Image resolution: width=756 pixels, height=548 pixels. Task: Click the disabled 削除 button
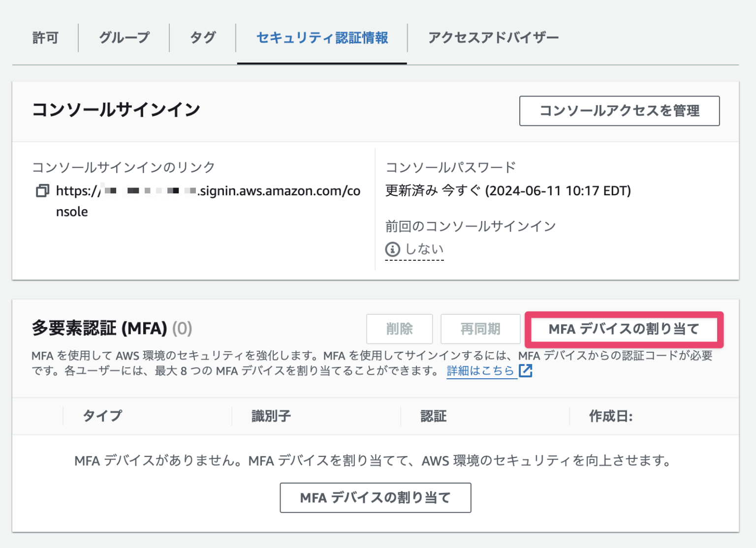click(x=399, y=329)
